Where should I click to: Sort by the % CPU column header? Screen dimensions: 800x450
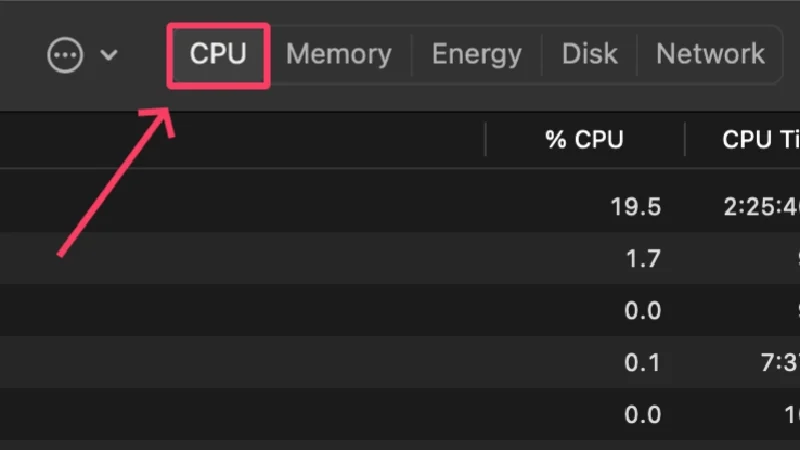click(584, 140)
